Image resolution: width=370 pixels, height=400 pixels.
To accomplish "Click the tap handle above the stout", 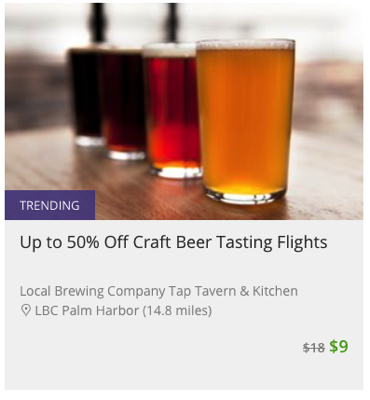I will tap(96, 25).
